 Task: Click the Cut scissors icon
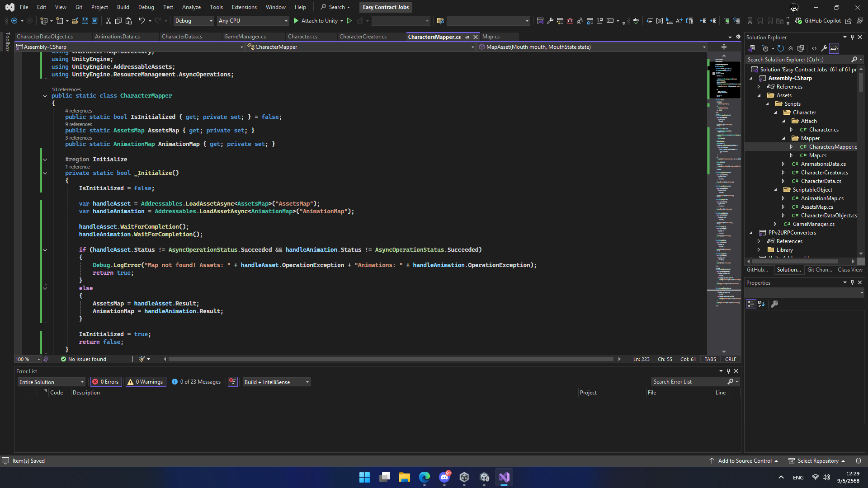point(108,21)
